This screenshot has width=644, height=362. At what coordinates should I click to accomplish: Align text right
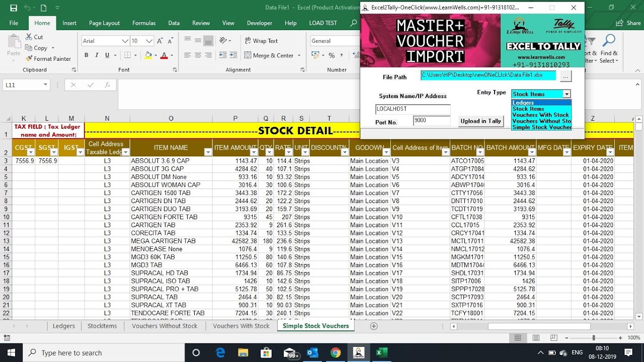208,55
